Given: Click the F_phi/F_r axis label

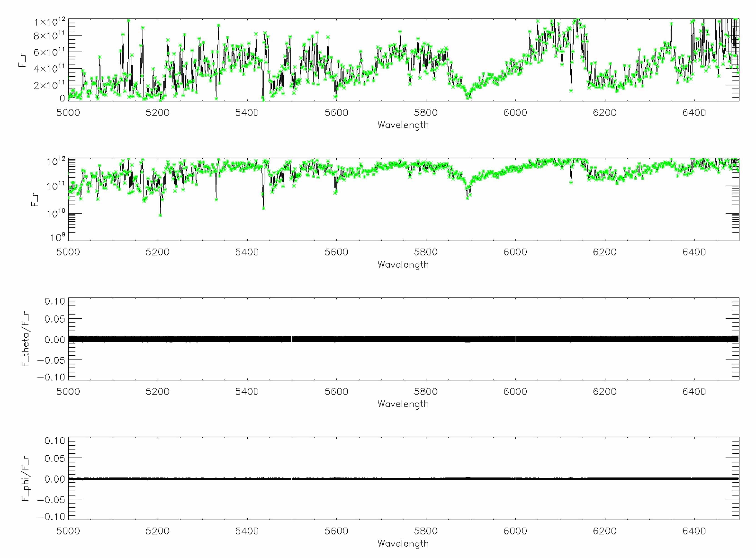Looking at the screenshot, I should click(x=26, y=479).
